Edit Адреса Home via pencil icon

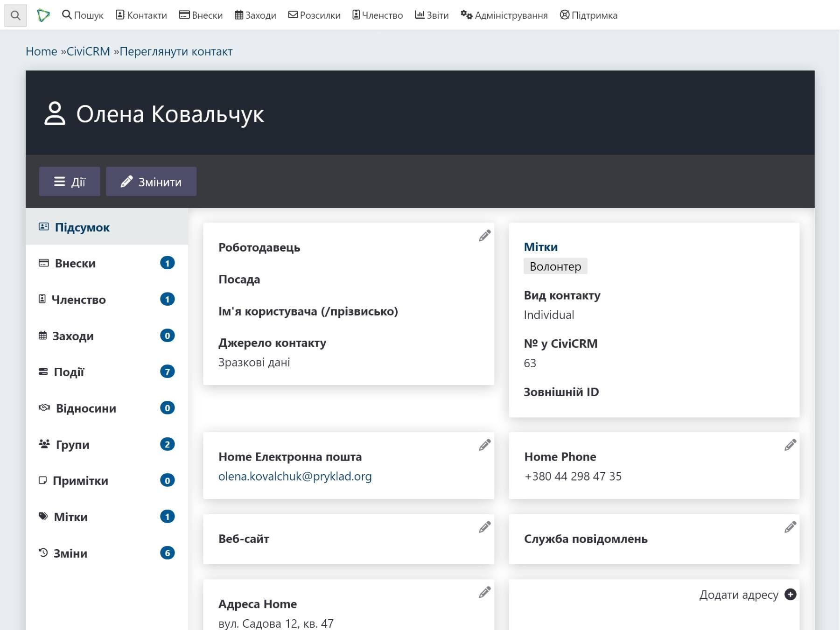[485, 593]
